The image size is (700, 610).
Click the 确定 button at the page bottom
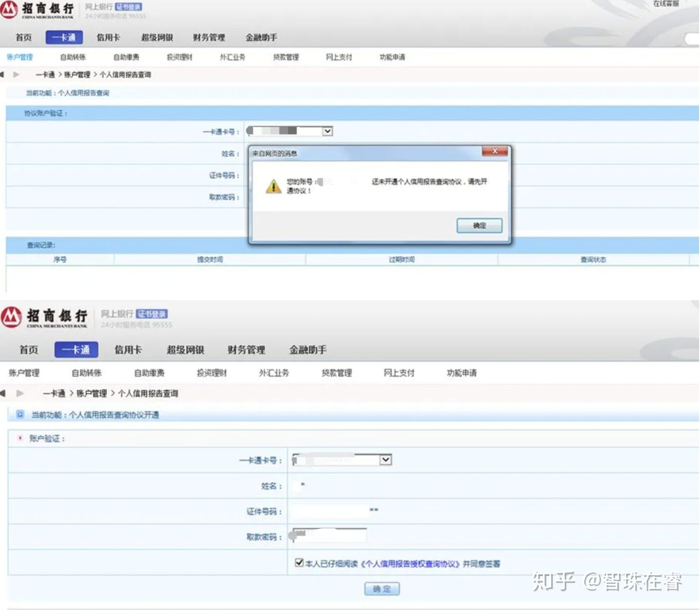382,589
